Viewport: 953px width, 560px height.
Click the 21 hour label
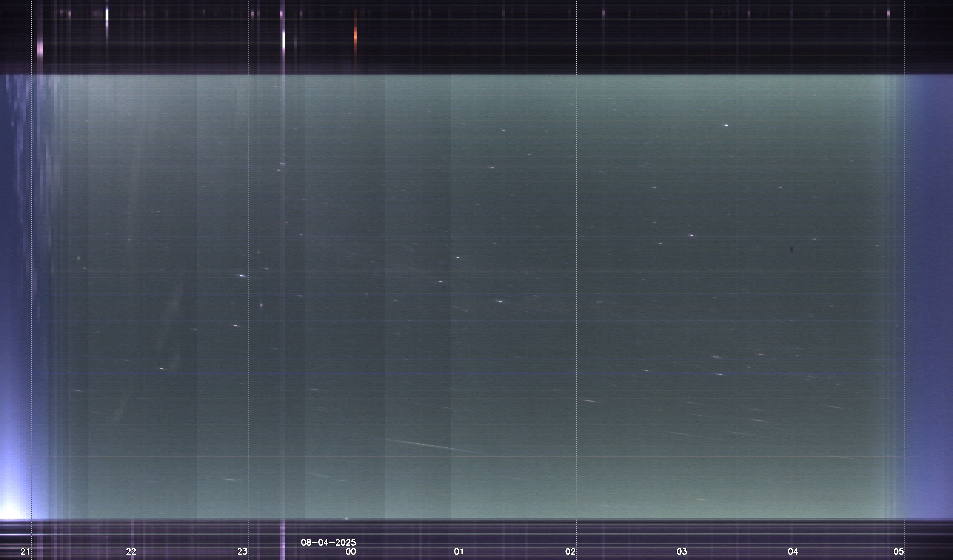[x=25, y=551]
